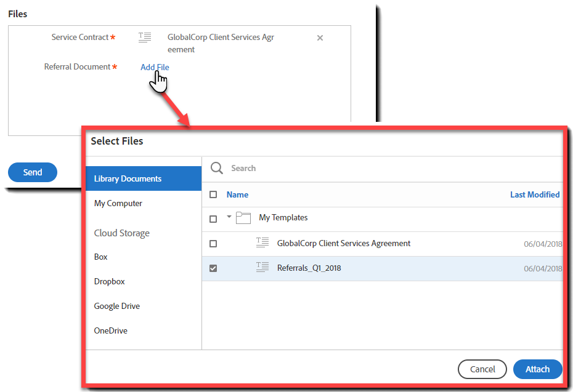Toggle the select-all checkbox in the Name header
573x392 pixels.
213,194
